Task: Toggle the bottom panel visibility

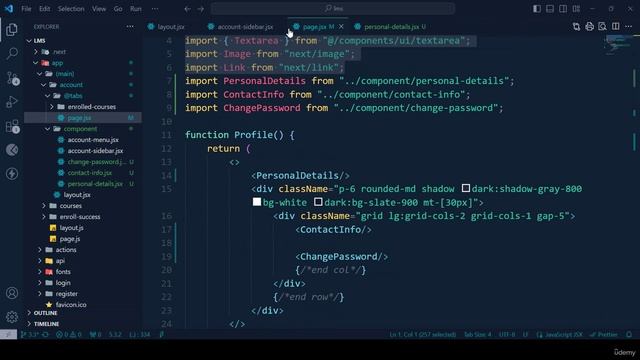Action: pos(550,9)
